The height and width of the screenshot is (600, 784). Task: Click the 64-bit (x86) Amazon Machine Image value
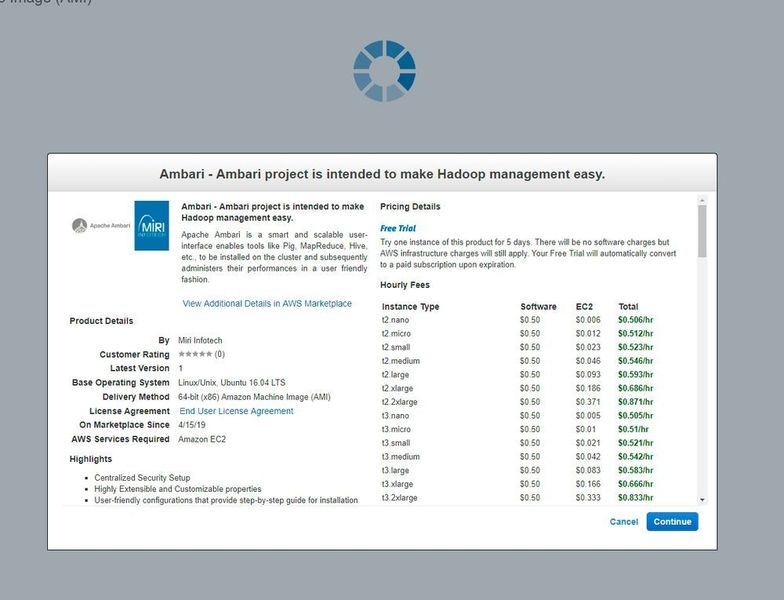pos(254,397)
